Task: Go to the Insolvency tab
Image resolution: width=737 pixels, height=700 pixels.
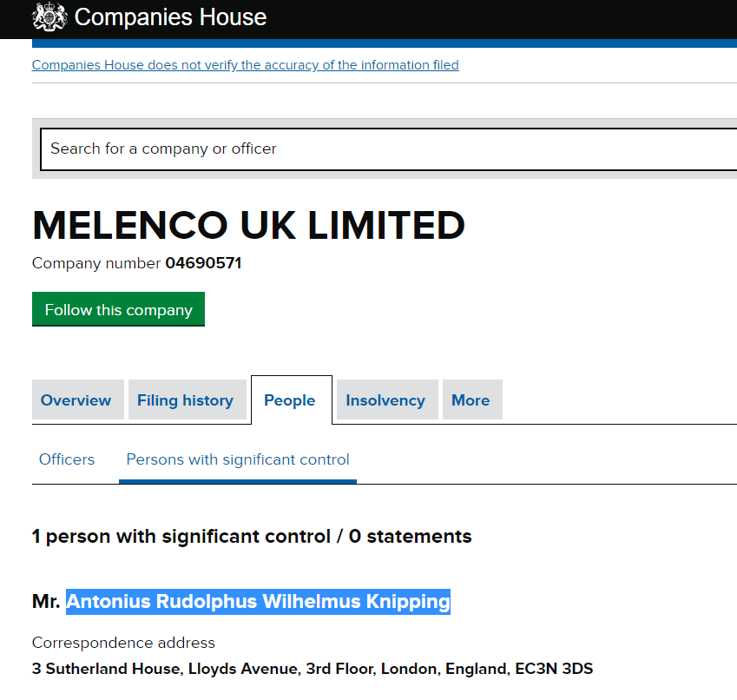Action: (x=385, y=400)
